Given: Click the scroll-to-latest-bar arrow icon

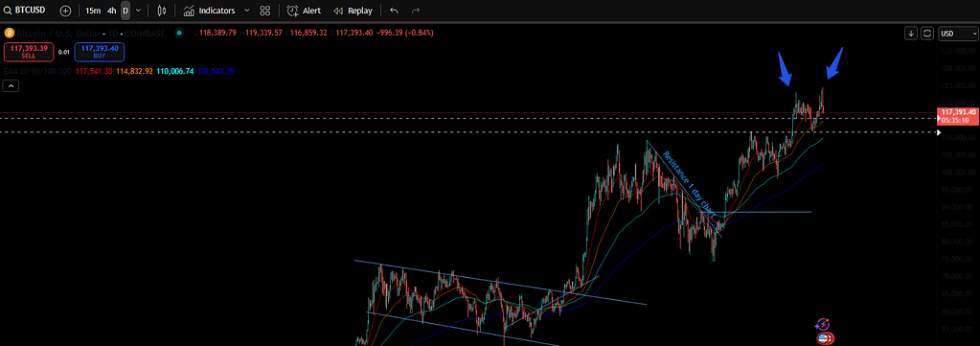Looking at the screenshot, I should [x=911, y=34].
